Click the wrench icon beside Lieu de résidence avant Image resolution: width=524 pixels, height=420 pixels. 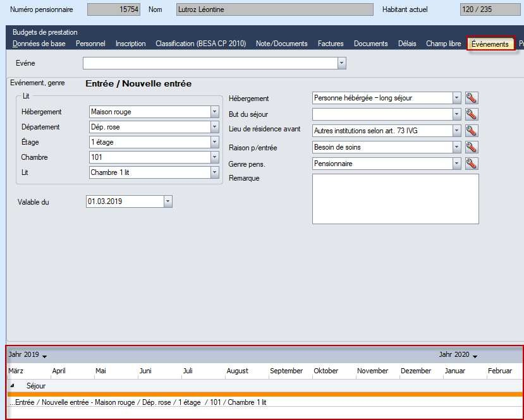tap(471, 131)
